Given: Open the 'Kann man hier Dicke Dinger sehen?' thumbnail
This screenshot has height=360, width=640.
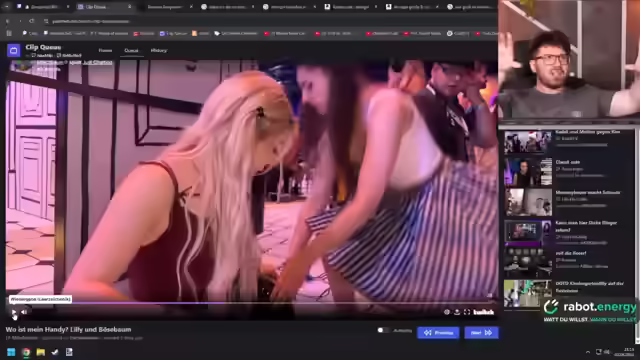Looking at the screenshot, I should pyautogui.click(x=527, y=233).
